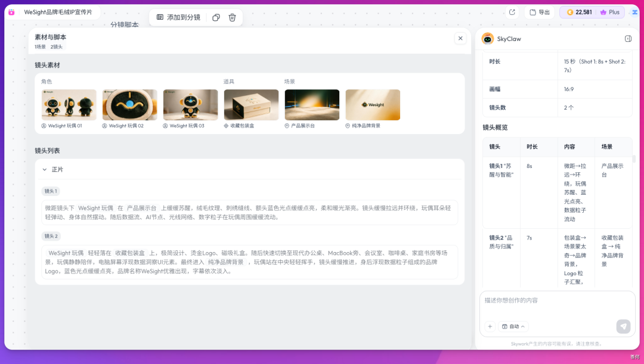The width and height of the screenshot is (644, 364).
Task: Click the send arrow button in chat
Action: (623, 326)
